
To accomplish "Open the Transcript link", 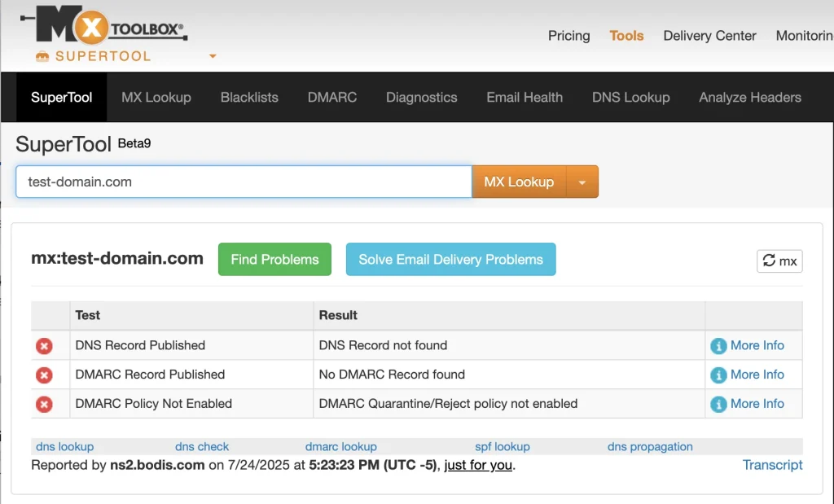I will pos(772,465).
